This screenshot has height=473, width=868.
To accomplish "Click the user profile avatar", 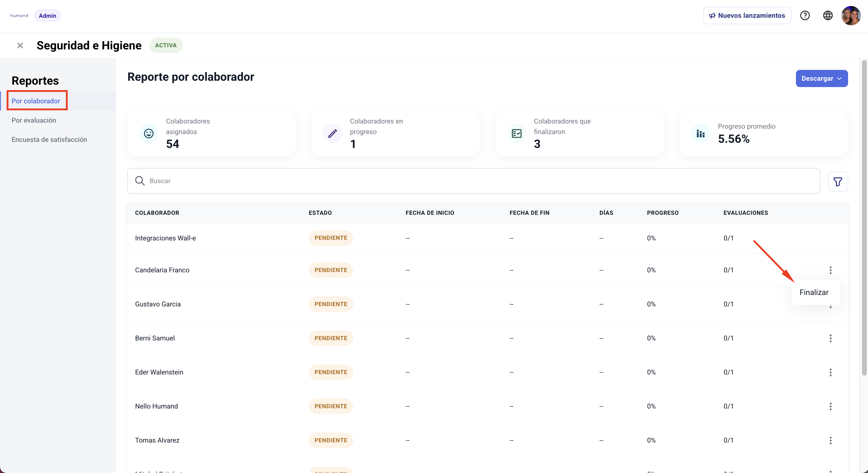I will pos(851,15).
